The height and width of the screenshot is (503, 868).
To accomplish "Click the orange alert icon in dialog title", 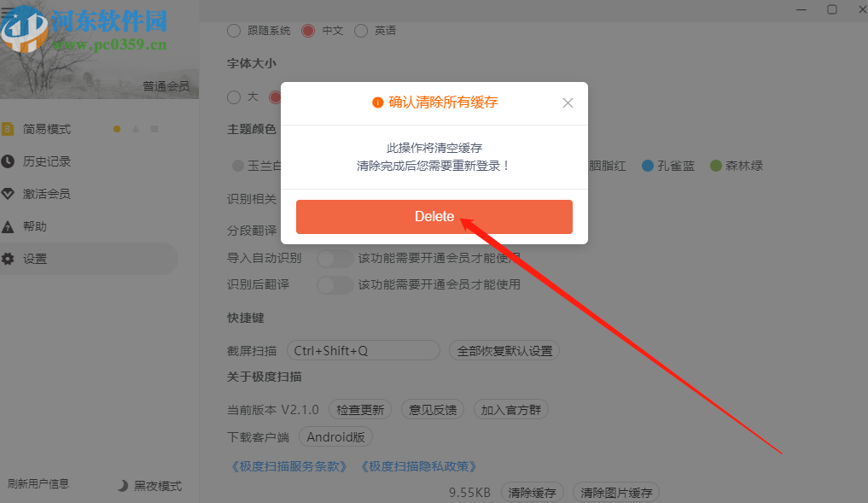I will pos(376,102).
